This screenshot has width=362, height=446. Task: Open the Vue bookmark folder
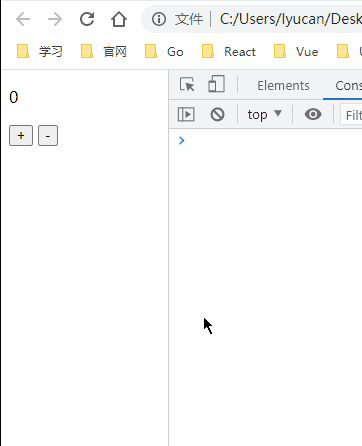pyautogui.click(x=296, y=52)
